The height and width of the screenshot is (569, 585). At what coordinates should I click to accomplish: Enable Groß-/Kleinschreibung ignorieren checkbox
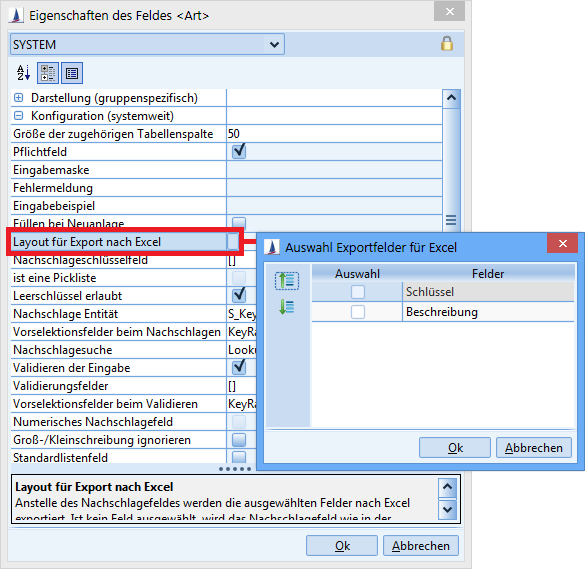tap(239, 440)
